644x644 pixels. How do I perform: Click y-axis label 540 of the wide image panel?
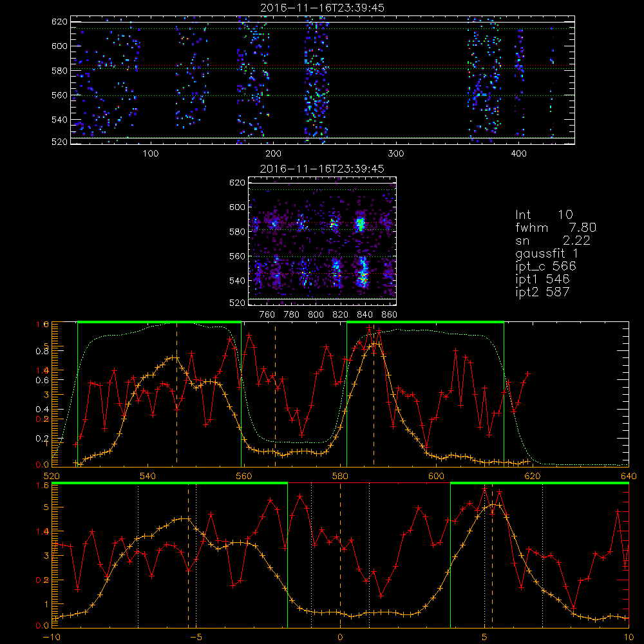(x=59, y=120)
